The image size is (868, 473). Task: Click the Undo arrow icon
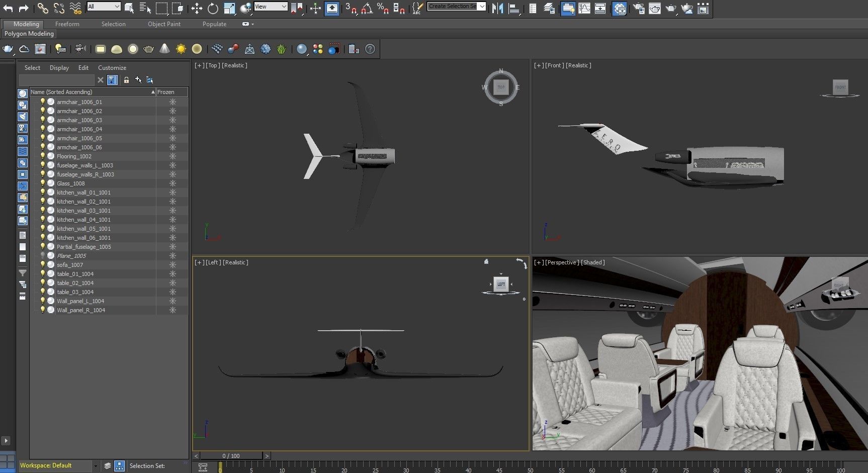pyautogui.click(x=8, y=8)
